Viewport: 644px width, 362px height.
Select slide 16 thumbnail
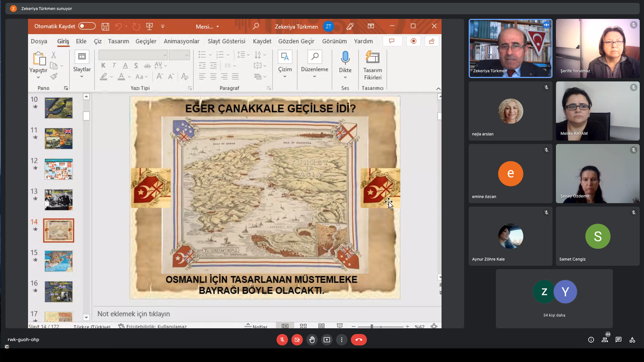(x=59, y=292)
